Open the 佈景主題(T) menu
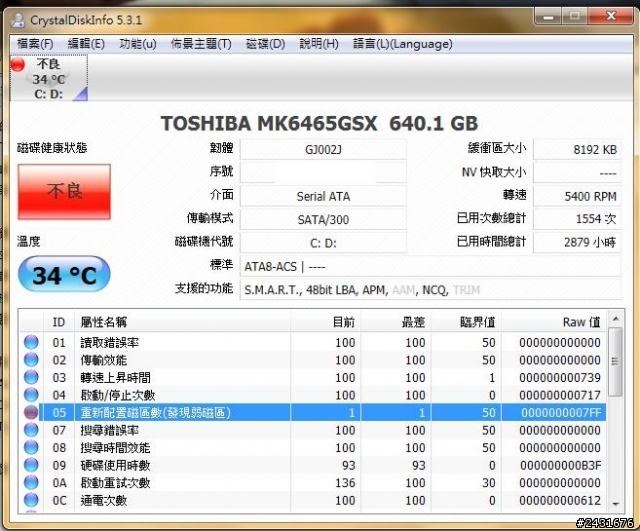 click(x=201, y=44)
